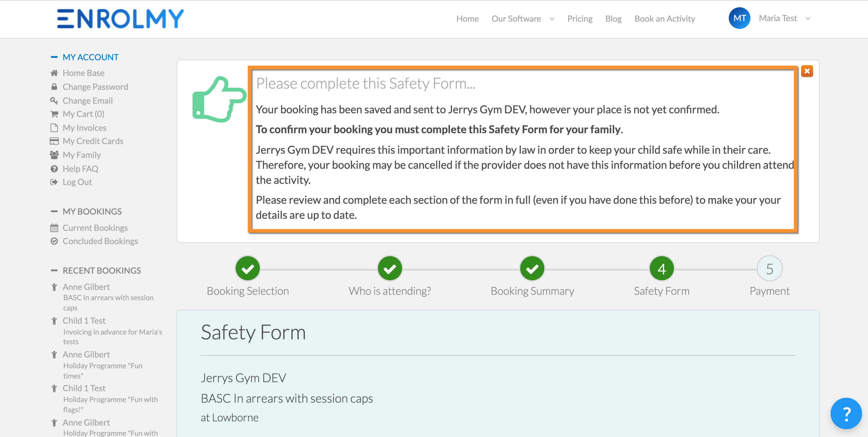Screen dimensions: 868x437
Task: Open My Invoices link
Action: 84,128
